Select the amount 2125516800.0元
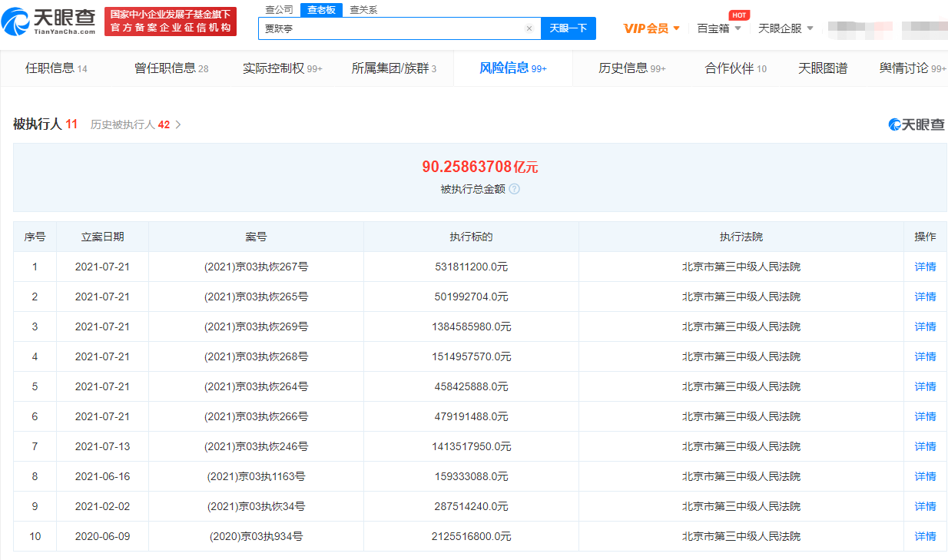Viewport: 948px width, 560px height. click(471, 536)
